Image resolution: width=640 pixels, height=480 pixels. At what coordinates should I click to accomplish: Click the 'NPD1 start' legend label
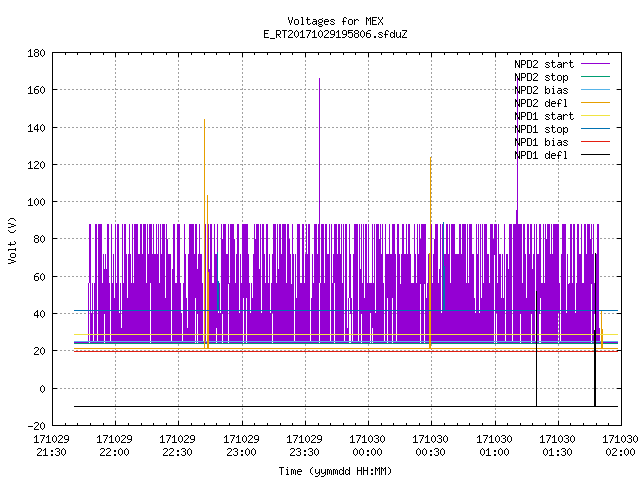544,116
